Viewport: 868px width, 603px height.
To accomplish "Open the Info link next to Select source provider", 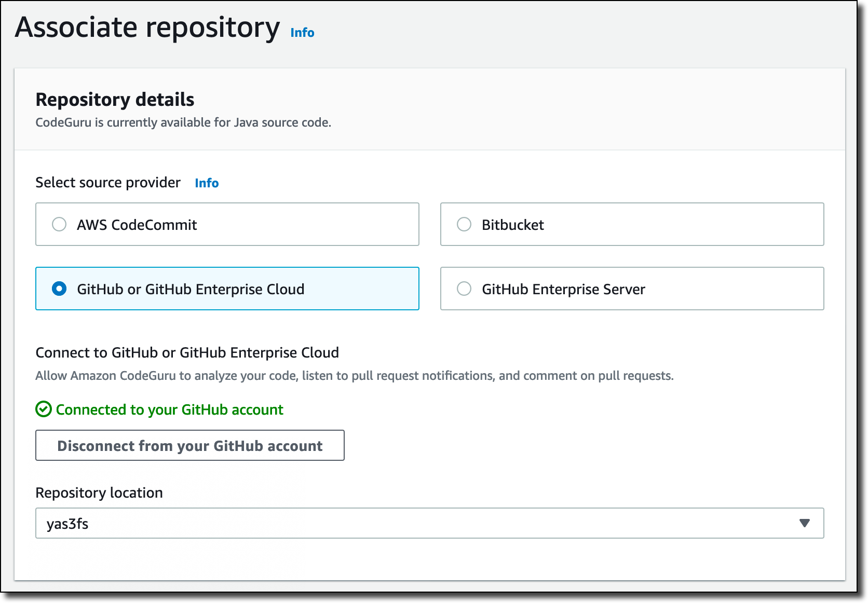I will tap(207, 183).
